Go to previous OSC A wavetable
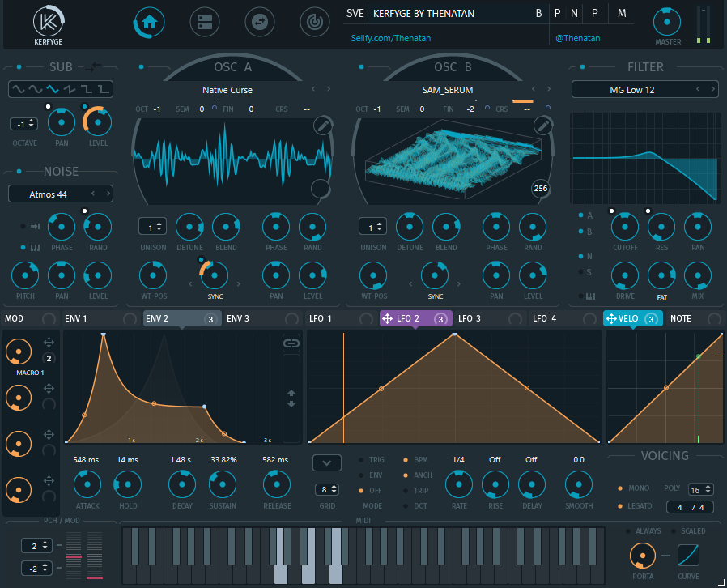The width and height of the screenshot is (727, 588). [313, 89]
